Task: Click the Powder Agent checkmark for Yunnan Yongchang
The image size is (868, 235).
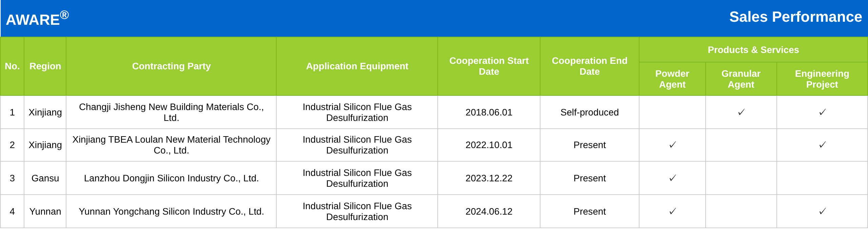Action: [x=672, y=211]
